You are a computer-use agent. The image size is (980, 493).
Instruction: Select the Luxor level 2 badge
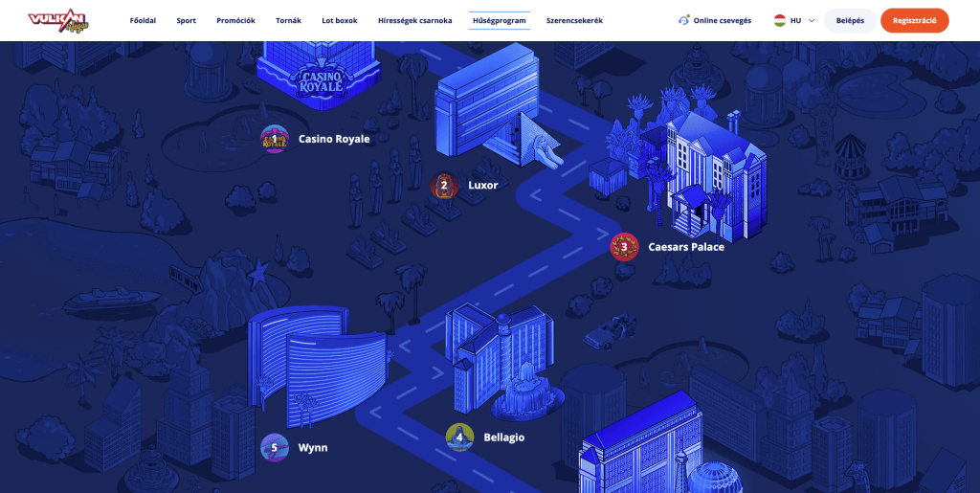444,185
